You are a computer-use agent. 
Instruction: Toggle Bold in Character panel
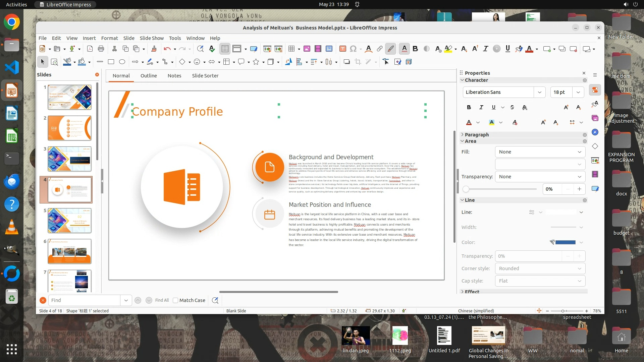(469, 107)
